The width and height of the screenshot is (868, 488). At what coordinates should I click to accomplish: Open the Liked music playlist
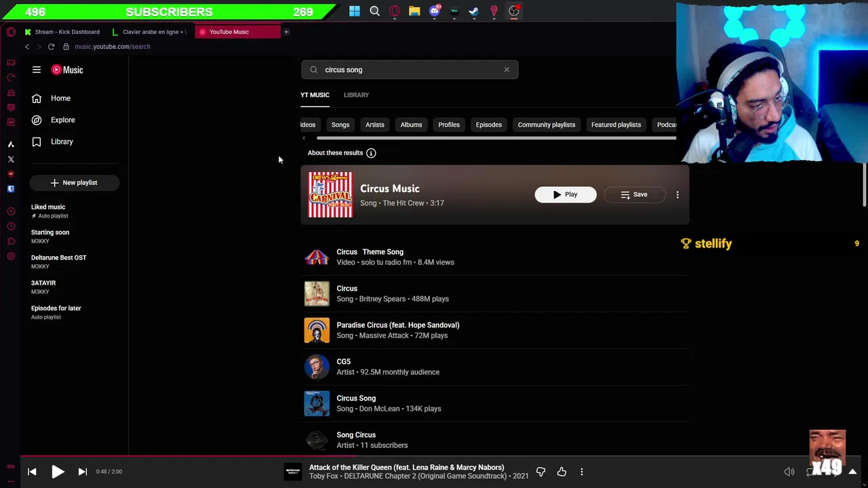coord(75,211)
